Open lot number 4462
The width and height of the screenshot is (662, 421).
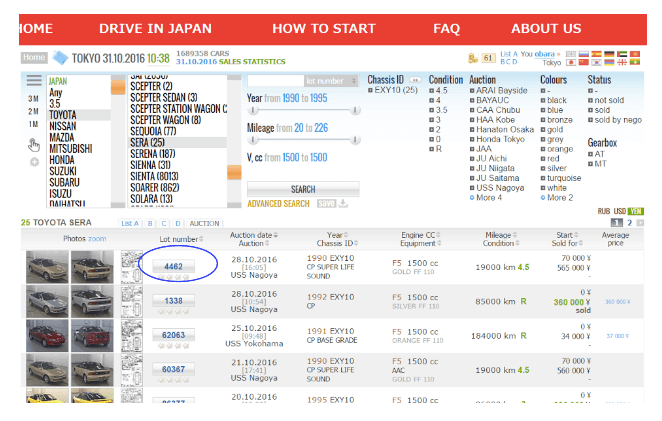pyautogui.click(x=174, y=266)
